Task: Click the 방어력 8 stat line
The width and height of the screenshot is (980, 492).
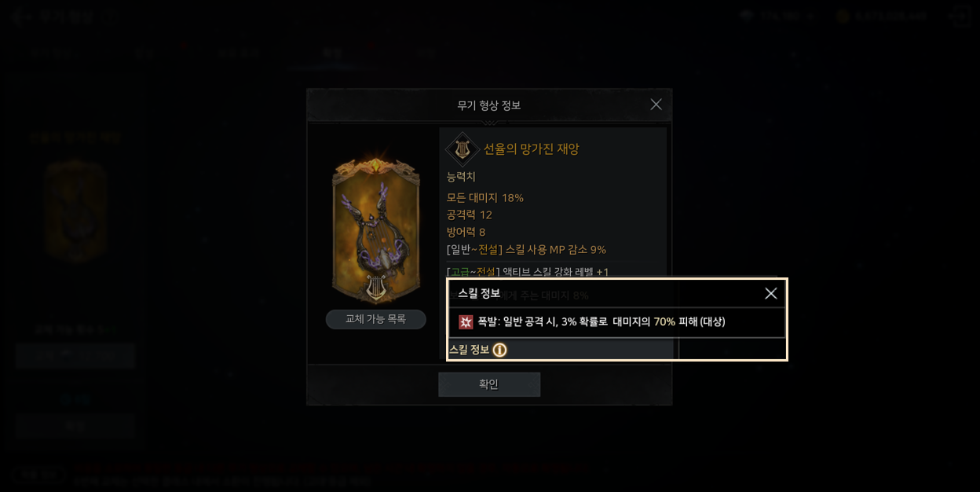Action: pos(466,232)
